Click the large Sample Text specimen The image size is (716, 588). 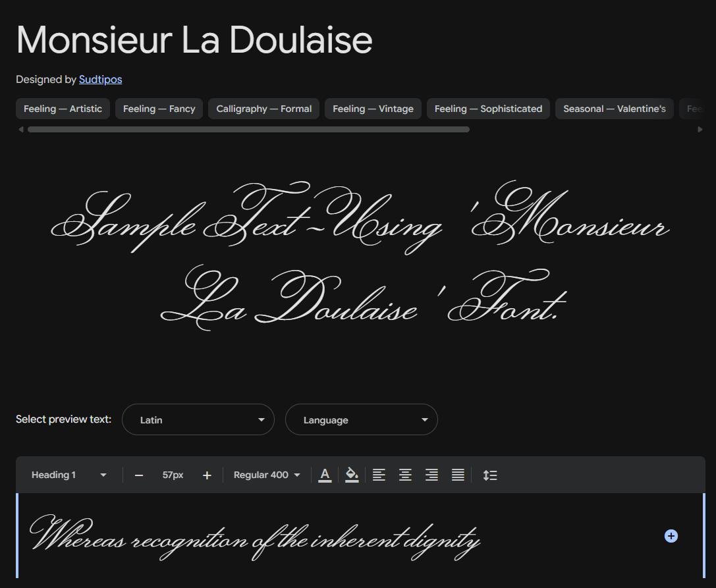360,255
